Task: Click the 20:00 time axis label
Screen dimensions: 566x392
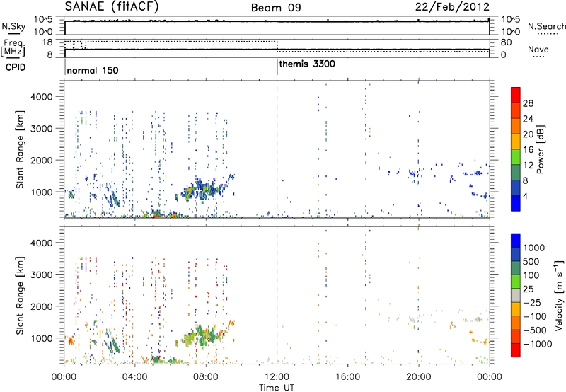Action: click(419, 377)
